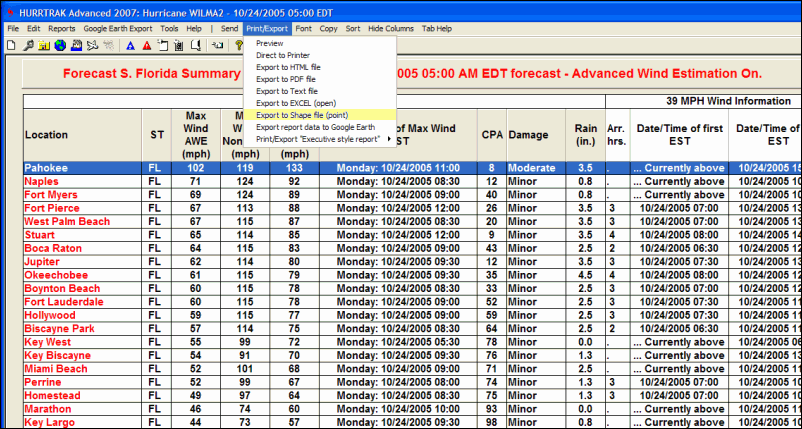Click the yellow folder toolbar icon
This screenshot has width=802, height=429.
tap(43, 45)
